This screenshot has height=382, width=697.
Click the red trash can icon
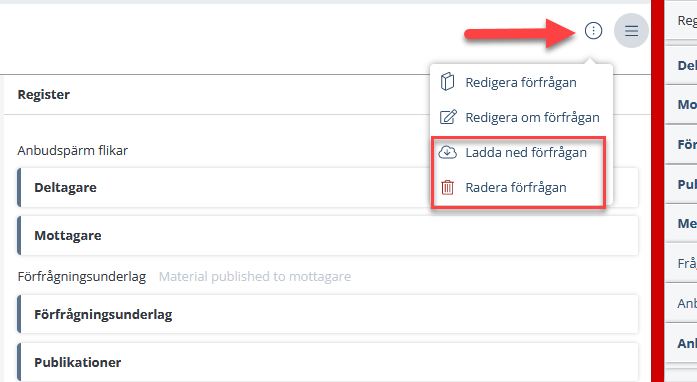click(447, 187)
